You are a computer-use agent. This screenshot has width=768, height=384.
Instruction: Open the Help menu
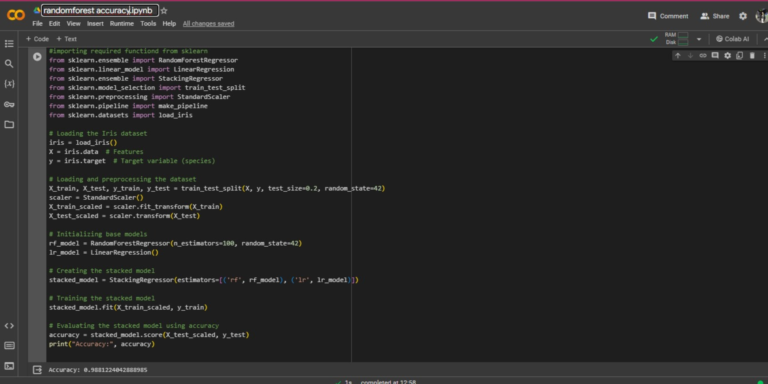pos(169,24)
